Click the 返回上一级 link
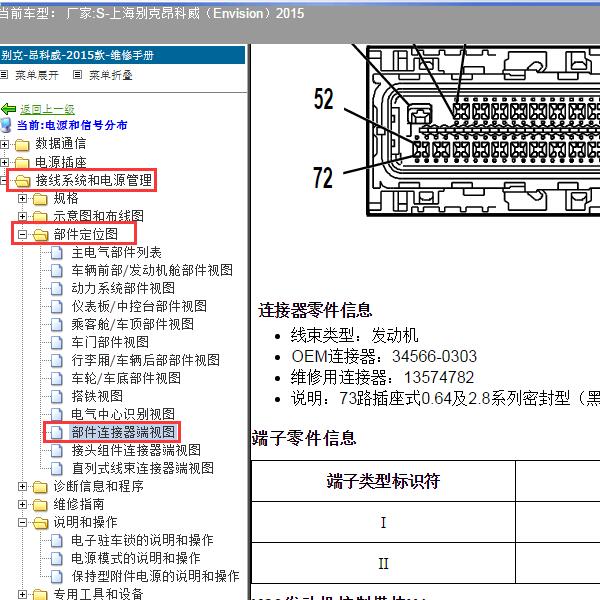This screenshot has height=600, width=600. click(x=47, y=109)
